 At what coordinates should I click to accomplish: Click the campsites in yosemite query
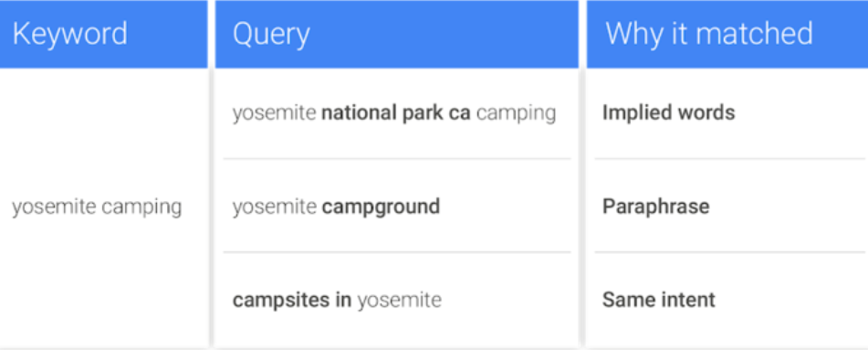coord(337,300)
